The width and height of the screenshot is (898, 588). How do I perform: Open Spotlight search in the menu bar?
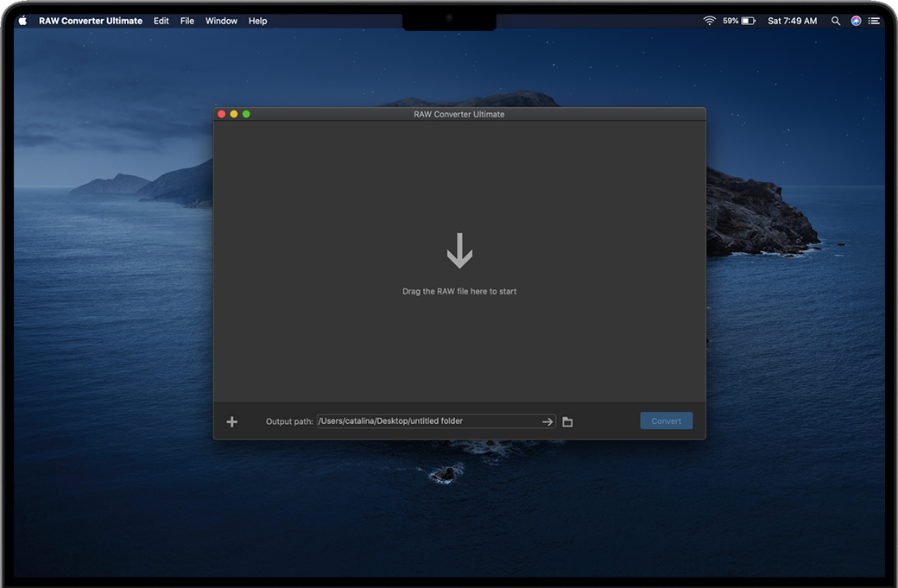click(835, 21)
